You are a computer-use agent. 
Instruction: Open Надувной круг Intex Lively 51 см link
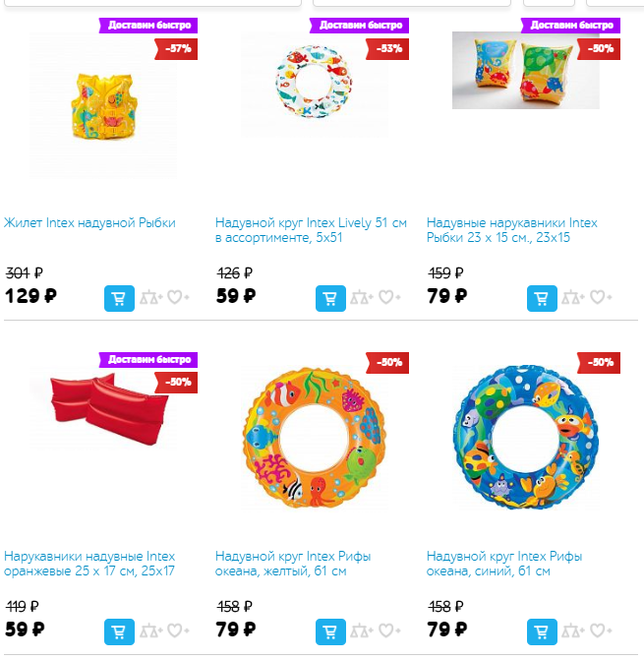[311, 230]
